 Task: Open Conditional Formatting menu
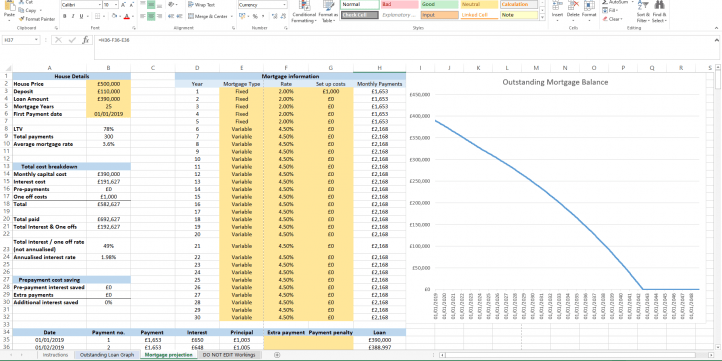[x=304, y=11]
